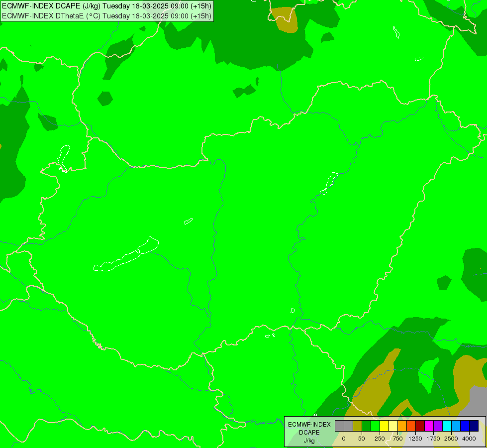Select the cyan legend swatch
Image resolution: width=487 pixels, height=448 pixels.
coord(447,426)
